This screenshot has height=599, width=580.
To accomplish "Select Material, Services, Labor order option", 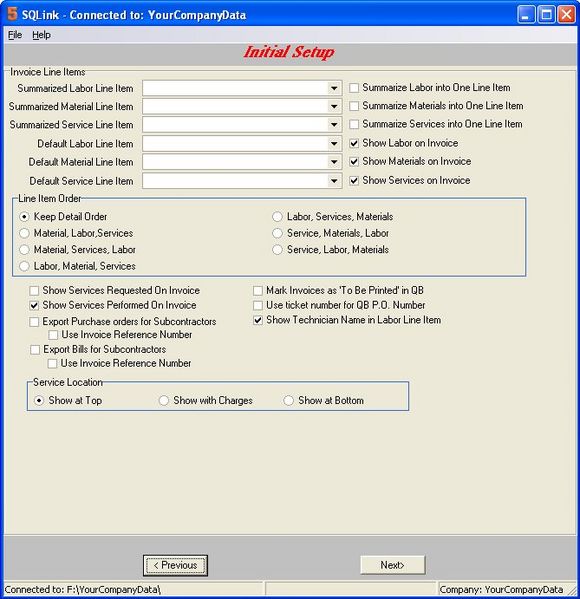I will 24,249.
